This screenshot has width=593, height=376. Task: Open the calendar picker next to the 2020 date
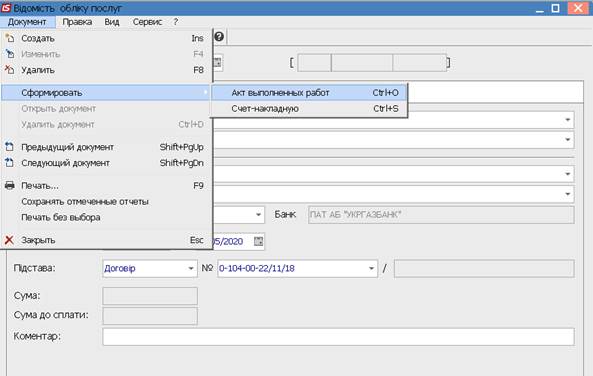pos(258,241)
